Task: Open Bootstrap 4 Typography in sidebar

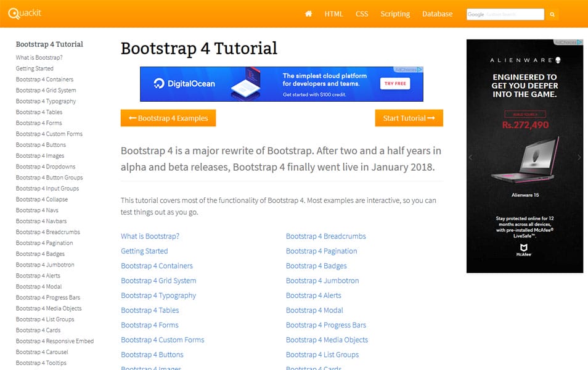Action: coord(46,101)
